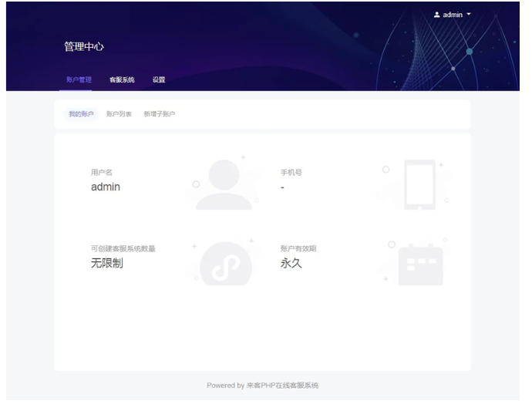The width and height of the screenshot is (532, 404).
Task: Open the 来客PHP在线客服系统 footer link
Action: tap(287, 385)
